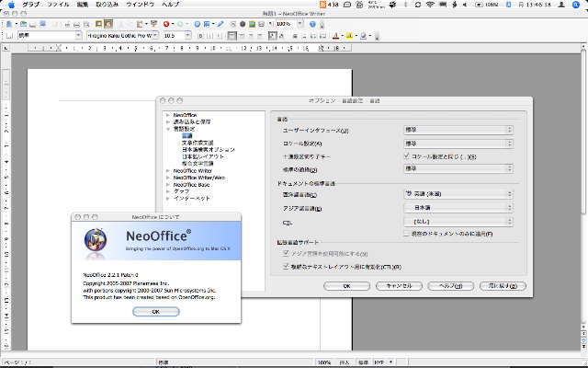
Task: Click the New document icon in the toolbar
Action: [9, 24]
